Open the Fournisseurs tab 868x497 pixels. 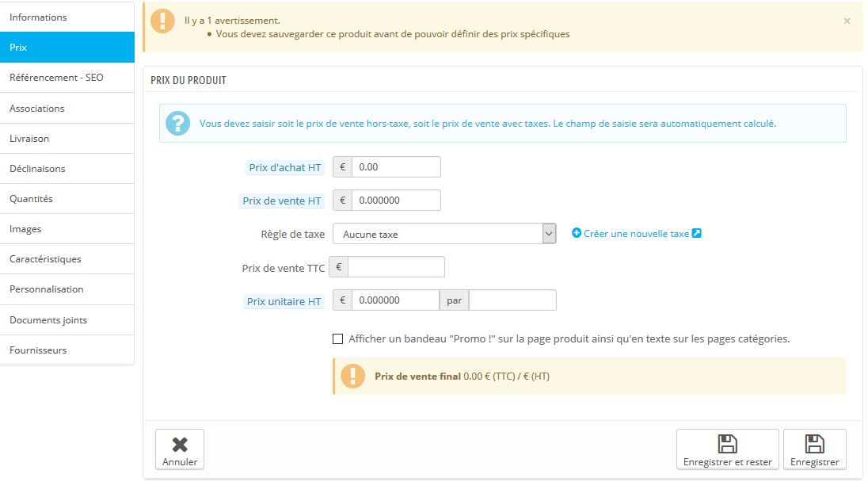click(38, 350)
